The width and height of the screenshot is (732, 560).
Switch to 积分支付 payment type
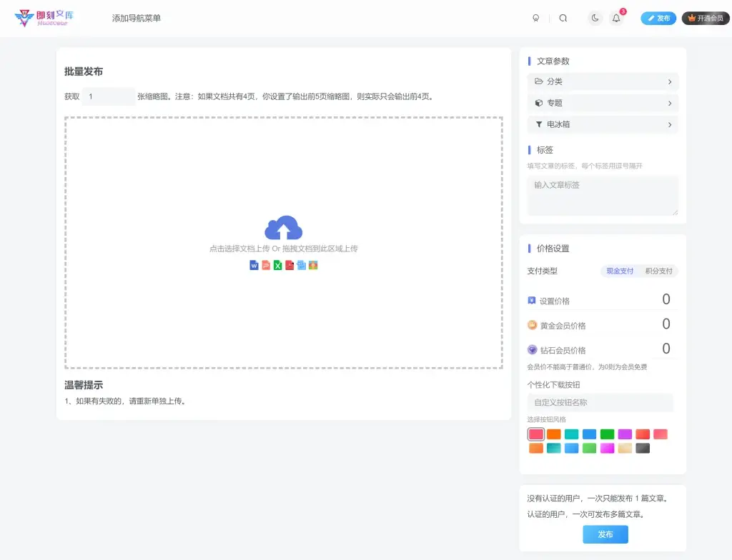click(x=658, y=271)
